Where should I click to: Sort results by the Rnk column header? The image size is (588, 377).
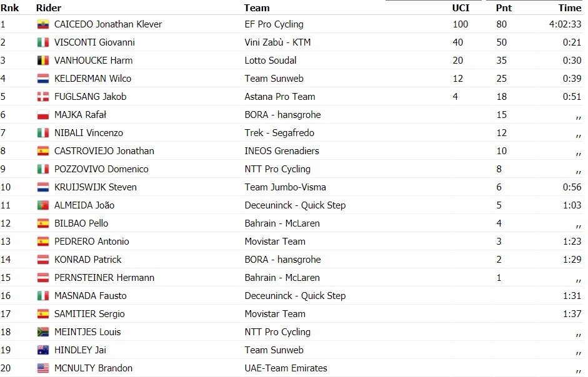(9, 8)
